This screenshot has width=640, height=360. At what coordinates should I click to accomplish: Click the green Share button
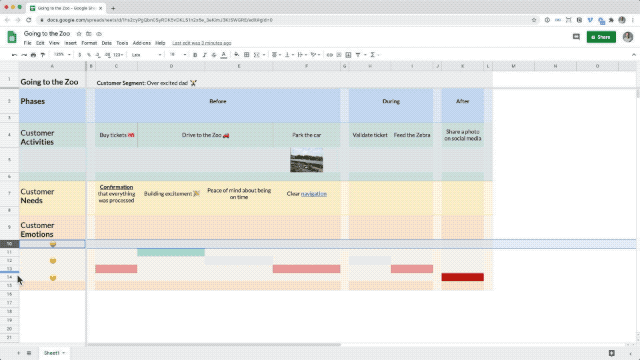pos(601,37)
